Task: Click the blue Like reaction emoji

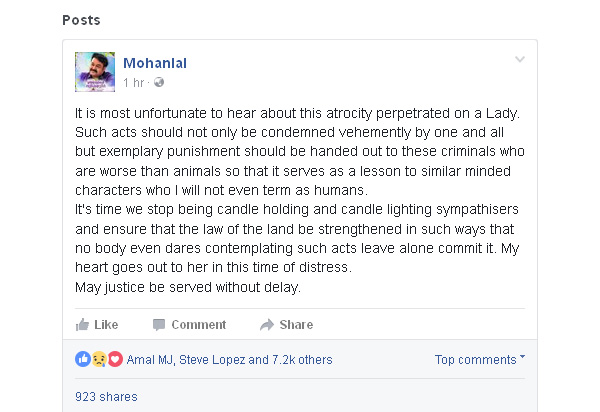Action: pyautogui.click(x=82, y=359)
